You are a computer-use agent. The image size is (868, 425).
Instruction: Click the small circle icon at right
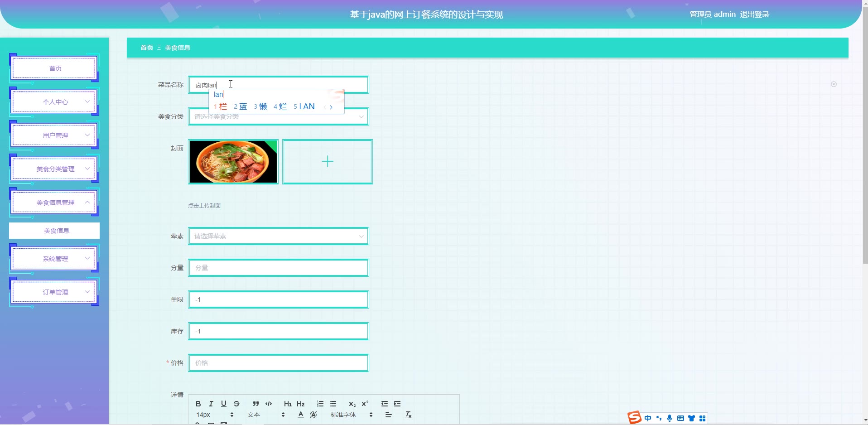834,84
